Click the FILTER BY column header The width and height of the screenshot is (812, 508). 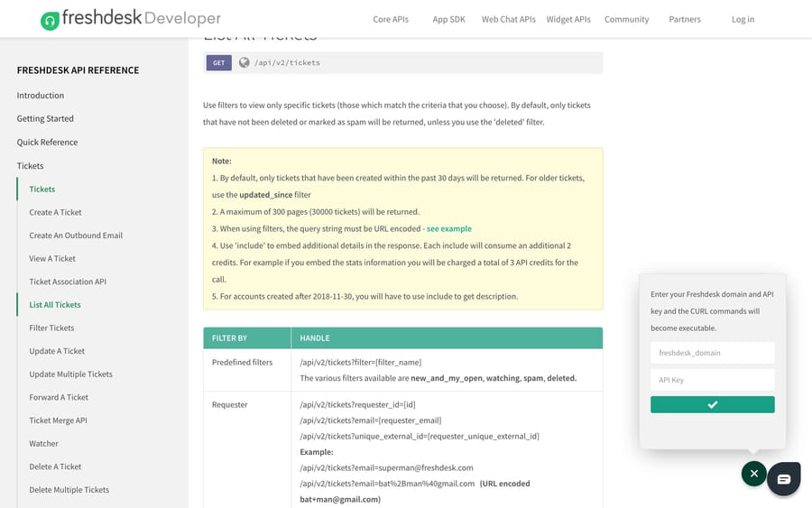[247, 338]
